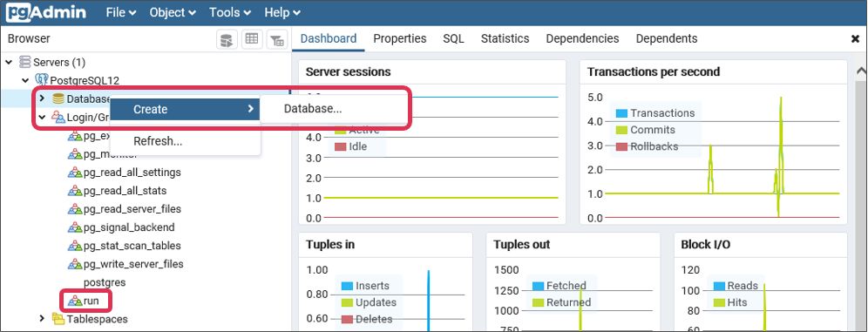Screen dimensions: 868x332
Task: Switch to the Dependencies tab
Action: (582, 38)
